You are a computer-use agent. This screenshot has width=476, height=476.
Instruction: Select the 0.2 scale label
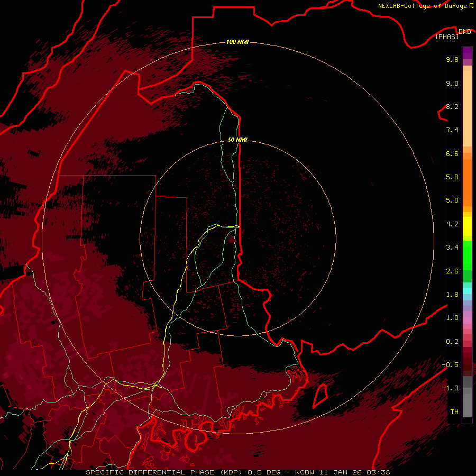(452, 342)
